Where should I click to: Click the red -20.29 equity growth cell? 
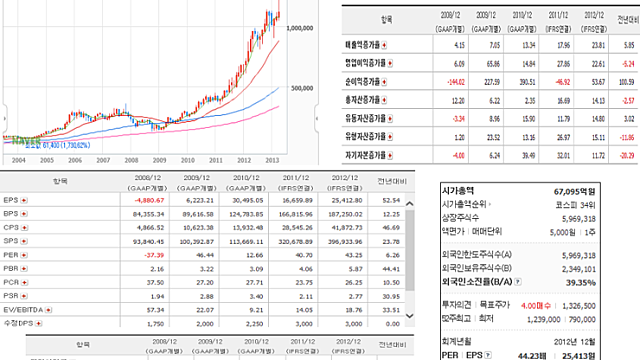pos(627,156)
